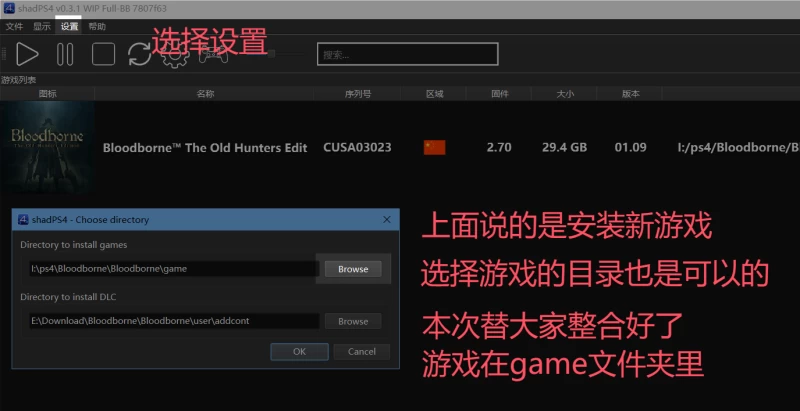The width and height of the screenshot is (800, 411).
Task: Open the 文件 menu
Action: pos(14,27)
